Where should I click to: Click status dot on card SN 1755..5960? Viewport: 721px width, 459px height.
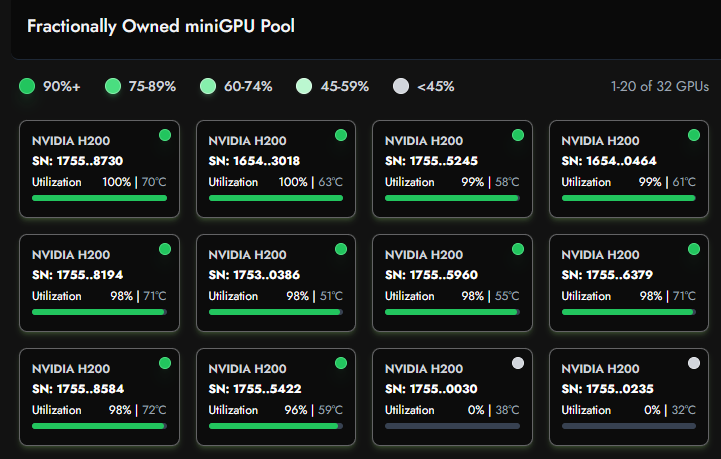pos(518,249)
